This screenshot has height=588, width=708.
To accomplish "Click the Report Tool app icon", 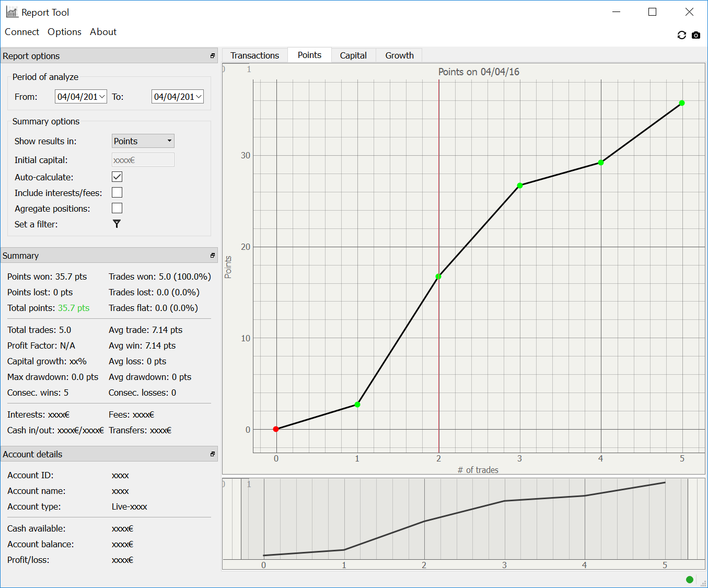I will point(11,12).
